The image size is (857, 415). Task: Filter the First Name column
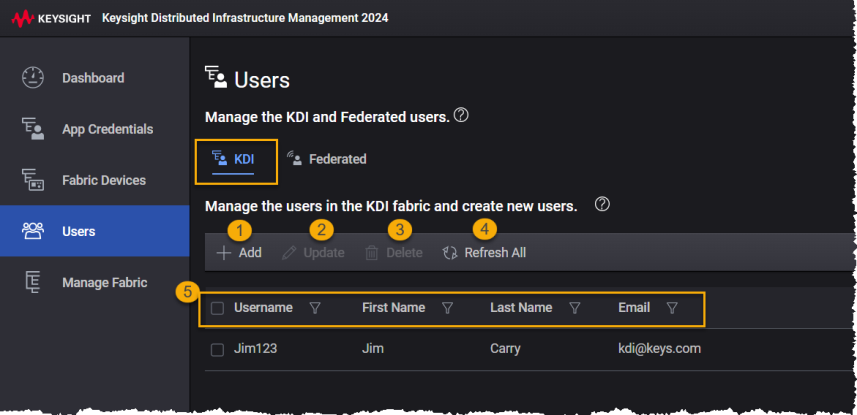pos(447,308)
